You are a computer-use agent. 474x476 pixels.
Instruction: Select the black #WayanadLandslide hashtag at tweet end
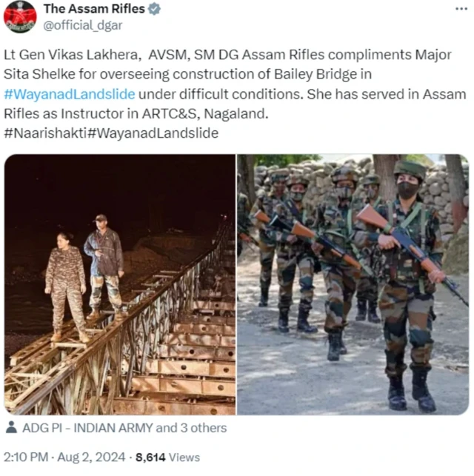[153, 133]
